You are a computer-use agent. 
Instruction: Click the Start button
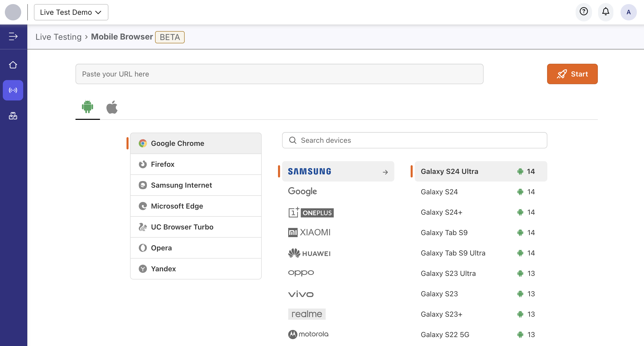click(572, 74)
